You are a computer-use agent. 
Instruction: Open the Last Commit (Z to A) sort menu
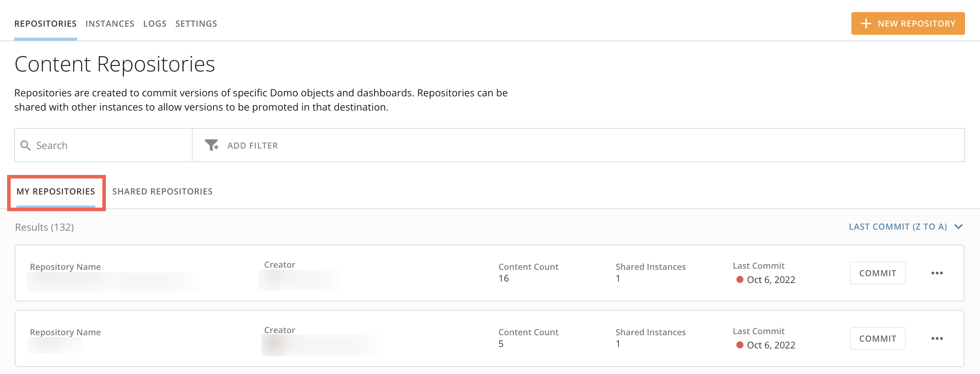click(x=898, y=227)
